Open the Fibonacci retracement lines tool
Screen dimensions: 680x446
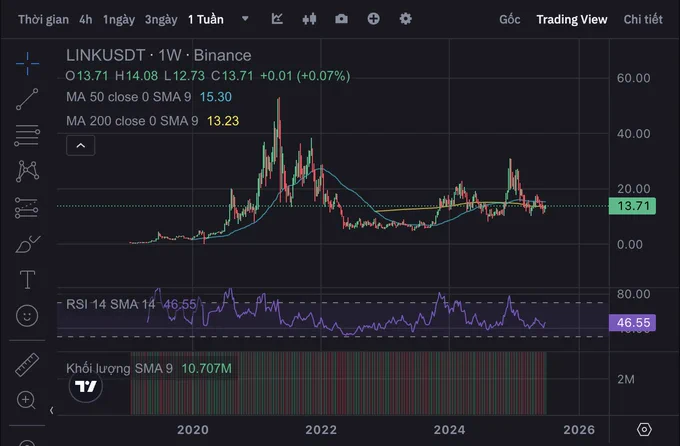pyautogui.click(x=27, y=135)
